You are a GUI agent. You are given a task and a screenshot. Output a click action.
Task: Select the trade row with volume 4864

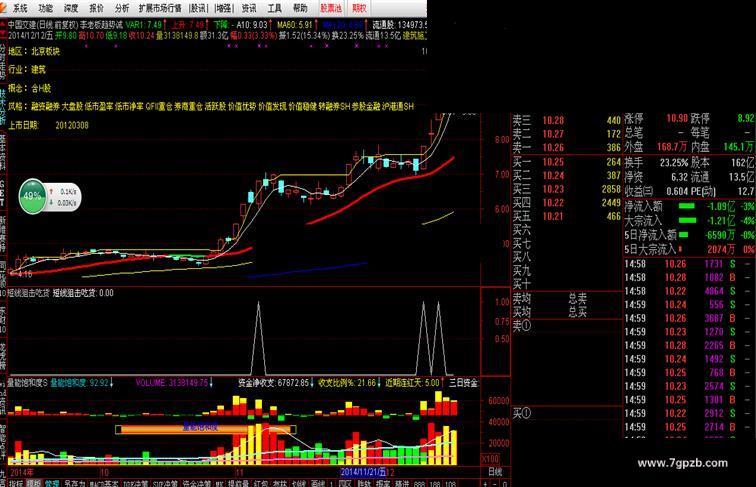689,291
